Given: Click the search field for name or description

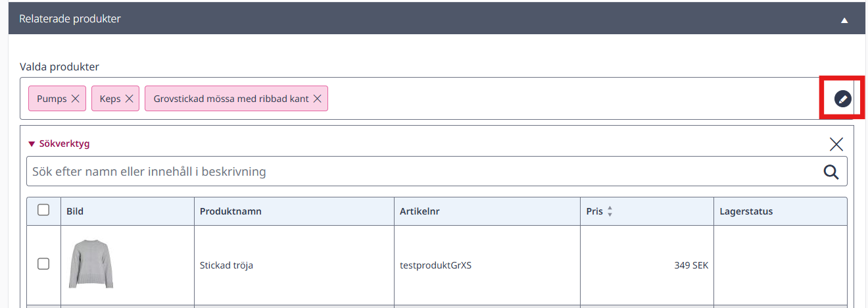Looking at the screenshot, I should coord(437,172).
